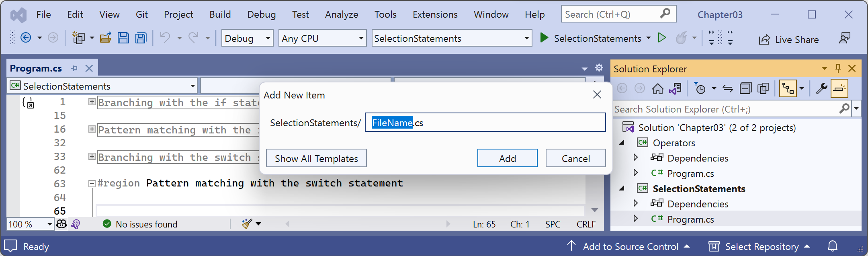This screenshot has width=868, height=256.
Task: Open the Git menu
Action: [x=142, y=14]
